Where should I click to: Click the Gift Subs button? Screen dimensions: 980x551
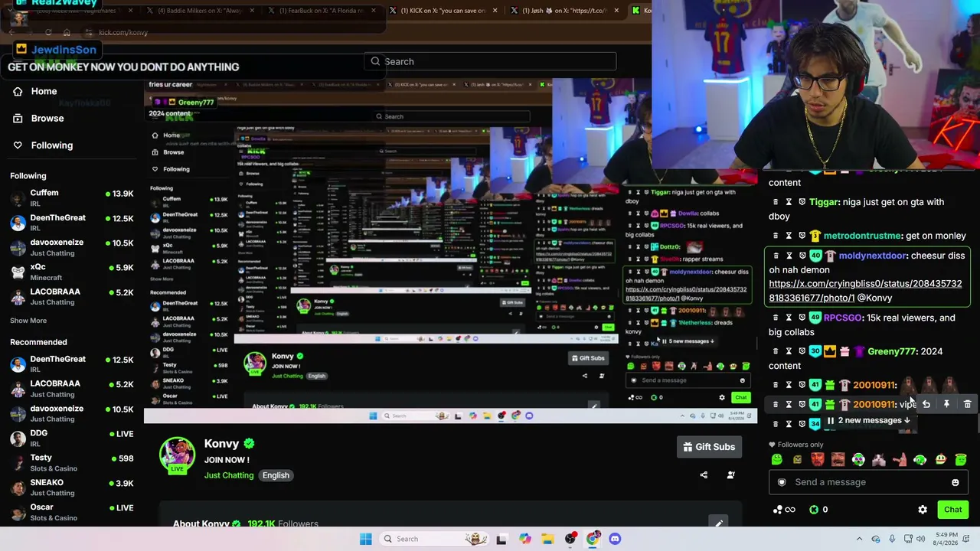click(709, 447)
